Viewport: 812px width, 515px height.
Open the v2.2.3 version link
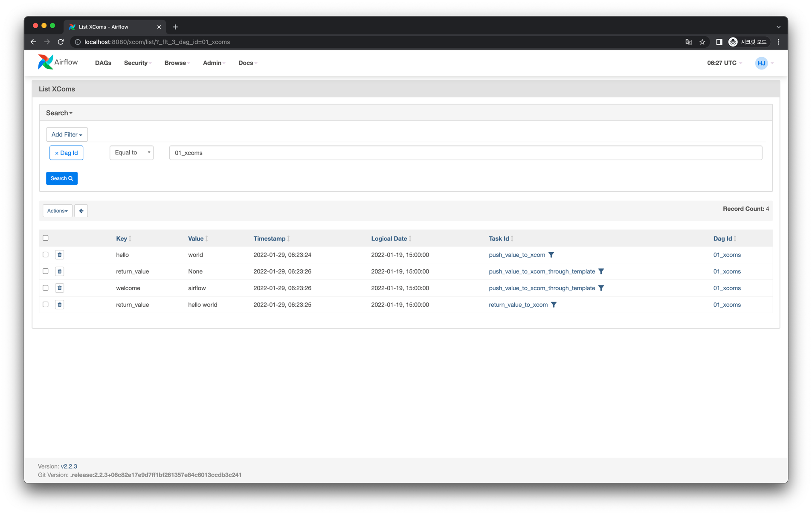click(69, 466)
